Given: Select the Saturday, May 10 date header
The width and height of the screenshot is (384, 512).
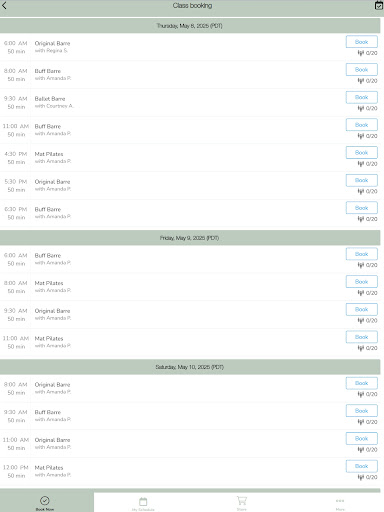Looking at the screenshot, I should pyautogui.click(x=190, y=367).
